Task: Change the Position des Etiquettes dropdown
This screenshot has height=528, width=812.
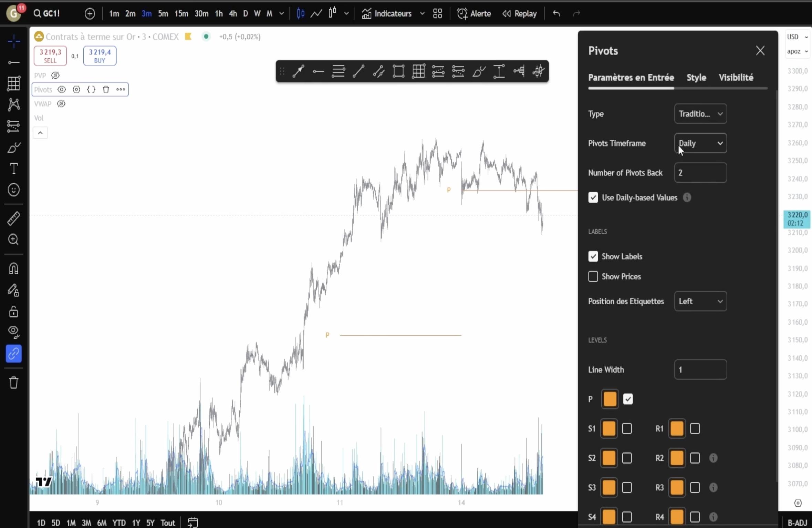Action: point(700,301)
